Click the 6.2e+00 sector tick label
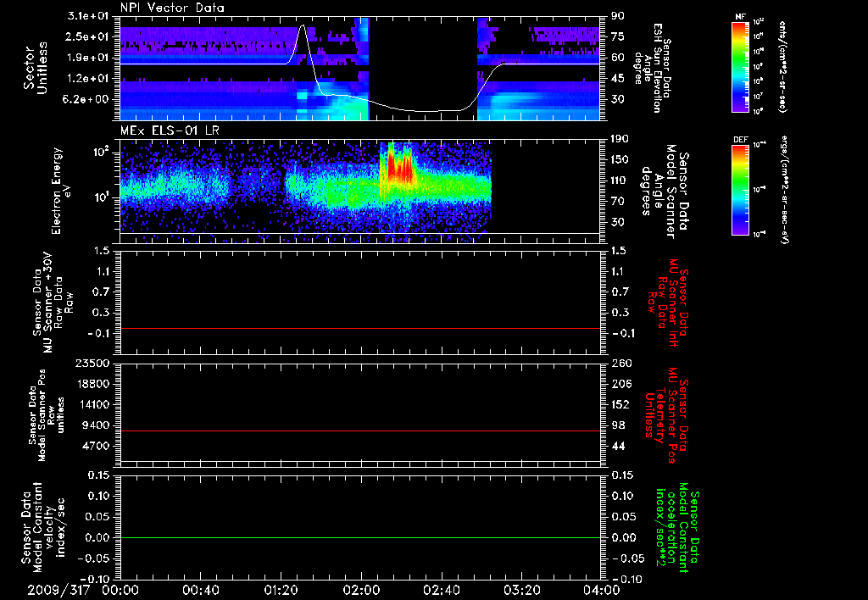This screenshot has width=868, height=600. pos(87,99)
